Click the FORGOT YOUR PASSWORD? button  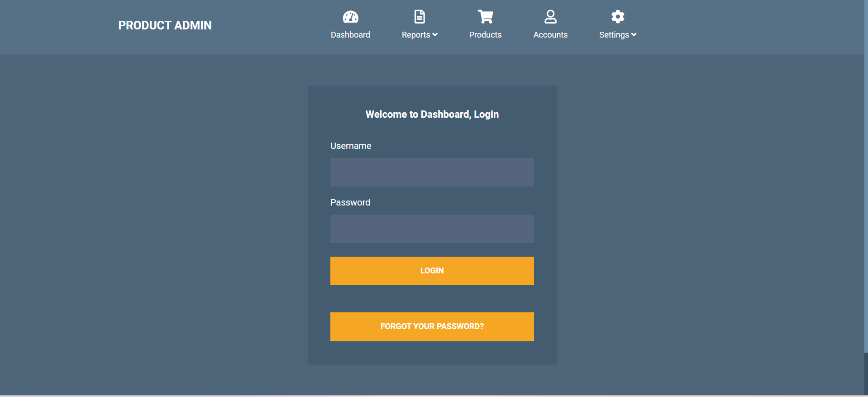point(432,326)
